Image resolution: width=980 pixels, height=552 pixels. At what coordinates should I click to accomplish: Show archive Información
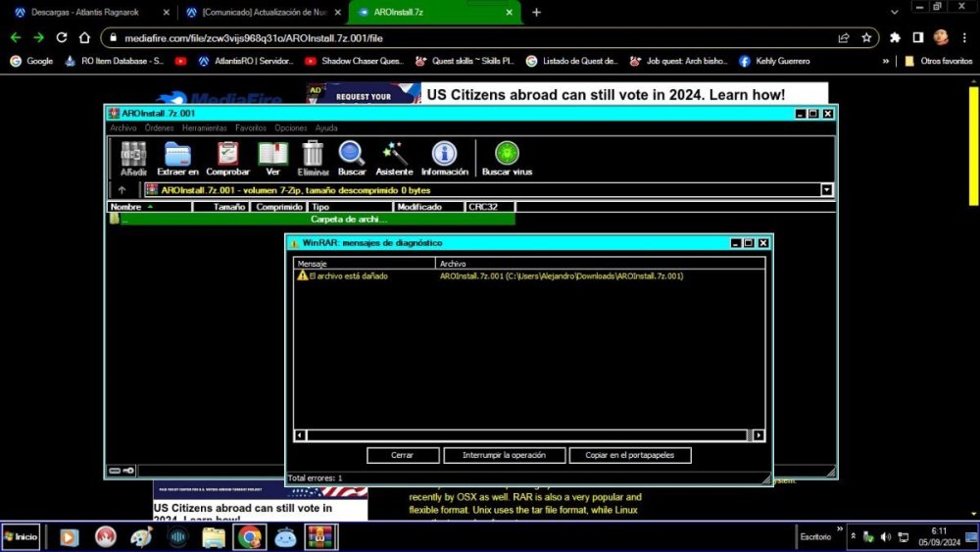[x=445, y=158]
